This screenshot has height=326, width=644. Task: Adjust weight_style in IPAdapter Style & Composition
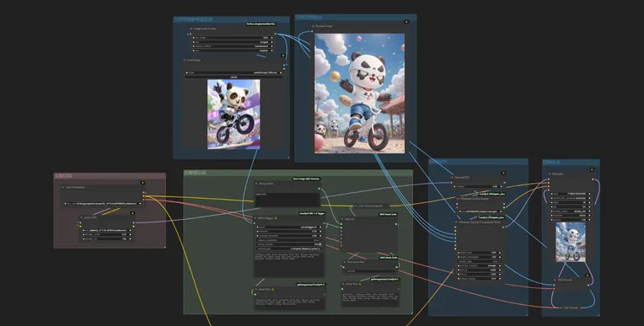click(480, 253)
